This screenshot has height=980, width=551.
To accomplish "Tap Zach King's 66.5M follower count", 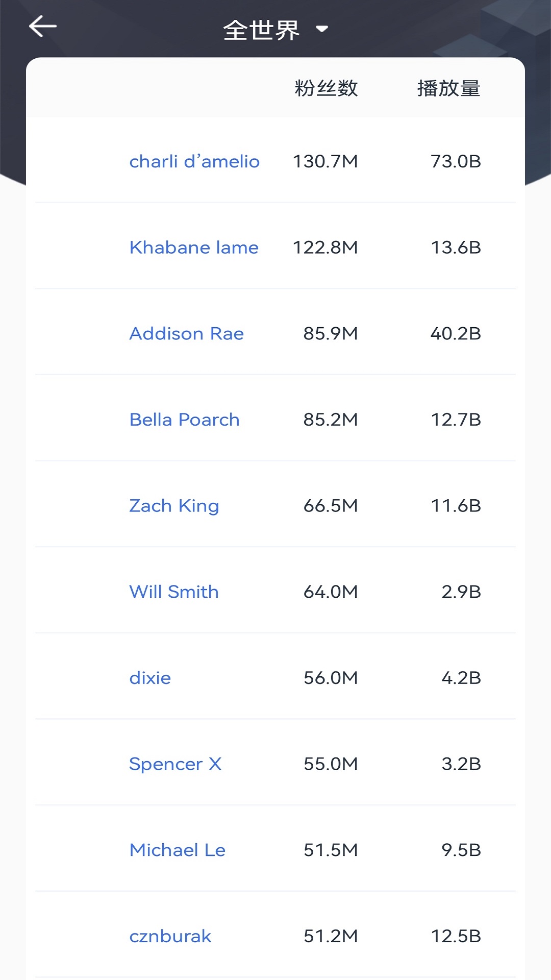I will pos(331,506).
